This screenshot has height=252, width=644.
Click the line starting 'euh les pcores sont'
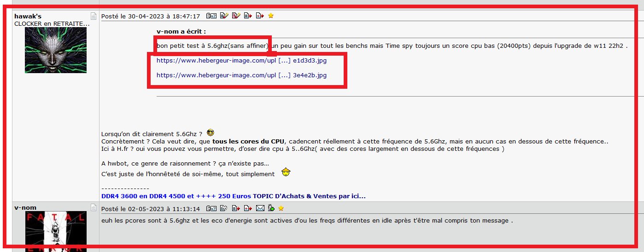pyautogui.click(x=307, y=220)
